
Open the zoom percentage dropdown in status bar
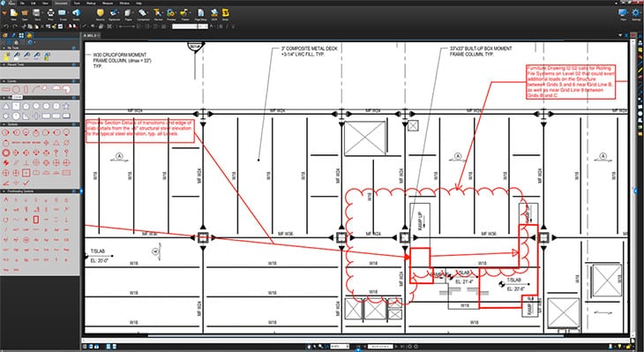340,347
